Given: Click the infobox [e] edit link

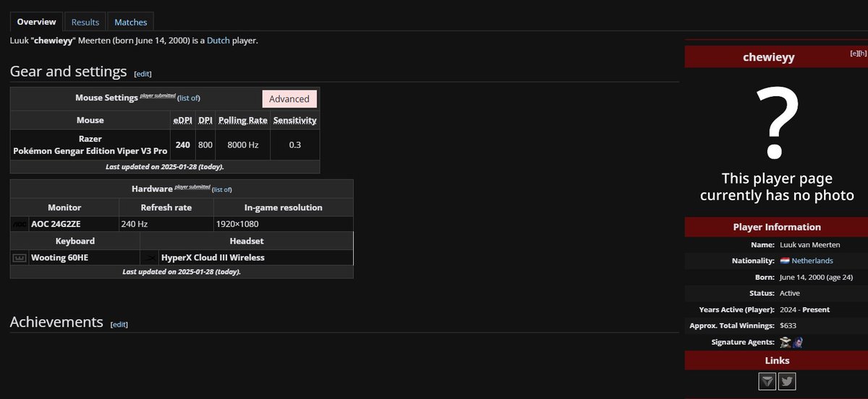Looking at the screenshot, I should (x=854, y=53).
